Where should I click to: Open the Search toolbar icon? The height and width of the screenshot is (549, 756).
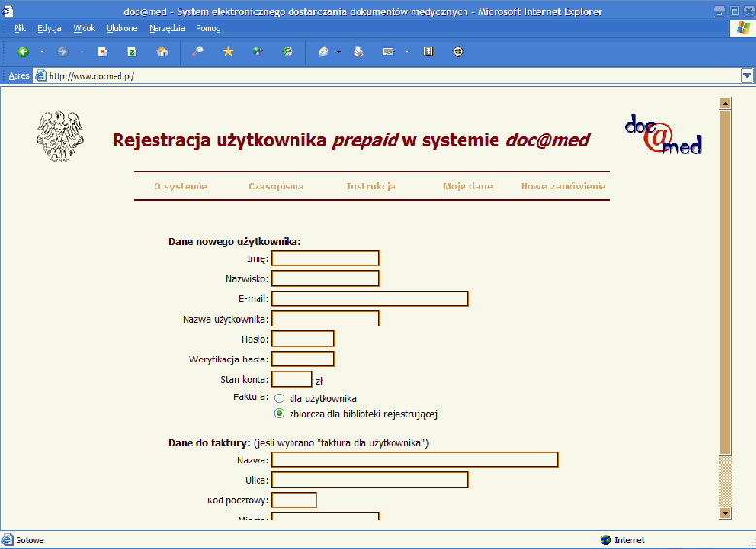198,51
